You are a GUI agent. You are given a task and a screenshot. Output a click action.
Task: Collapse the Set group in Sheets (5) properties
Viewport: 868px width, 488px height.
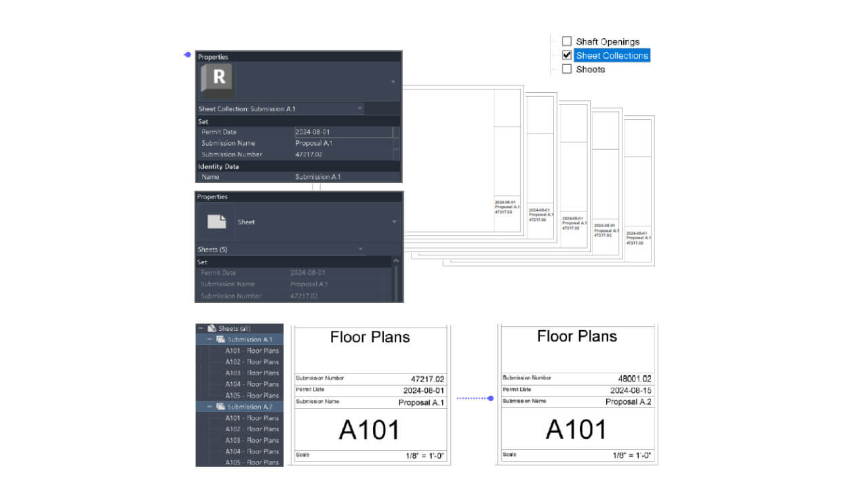293,262
